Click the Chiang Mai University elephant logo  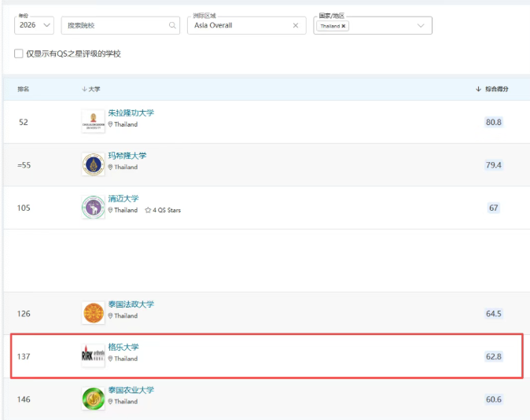tap(93, 207)
